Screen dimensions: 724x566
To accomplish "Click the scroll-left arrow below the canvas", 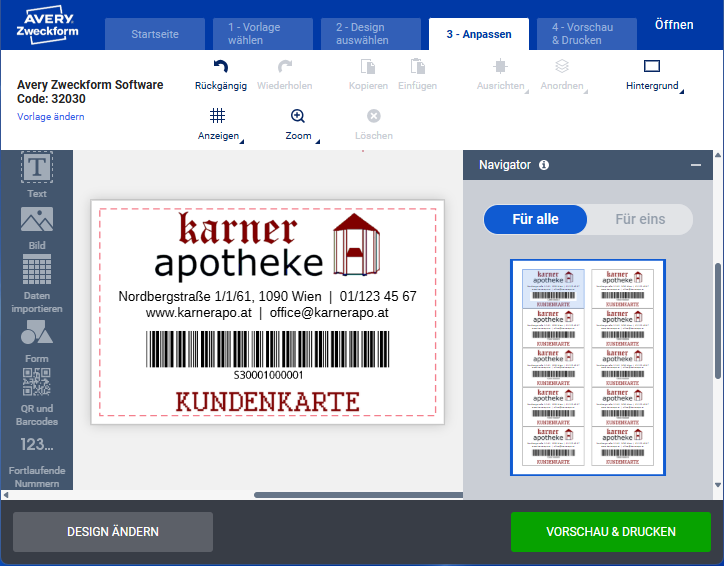I will [6, 495].
